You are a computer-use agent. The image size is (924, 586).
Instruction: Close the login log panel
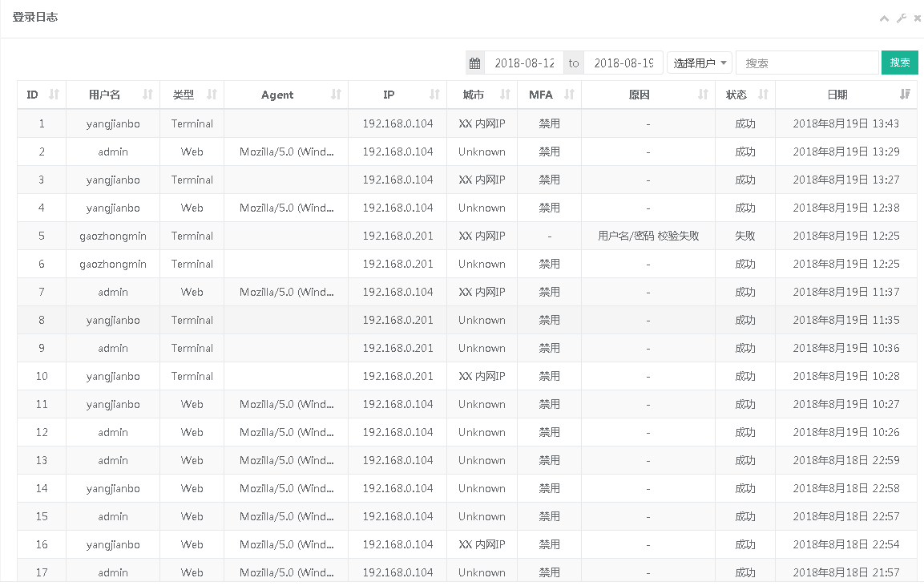pyautogui.click(x=917, y=18)
